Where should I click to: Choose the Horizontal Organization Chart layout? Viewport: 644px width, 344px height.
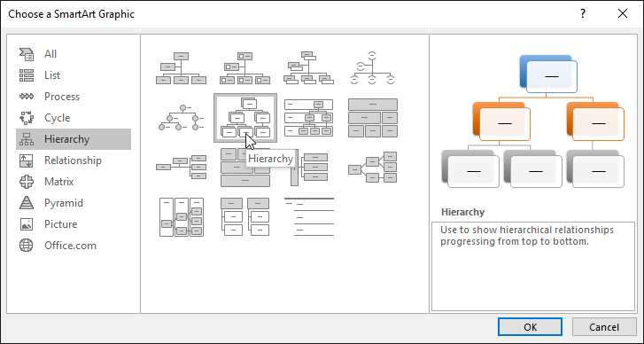tap(181, 167)
